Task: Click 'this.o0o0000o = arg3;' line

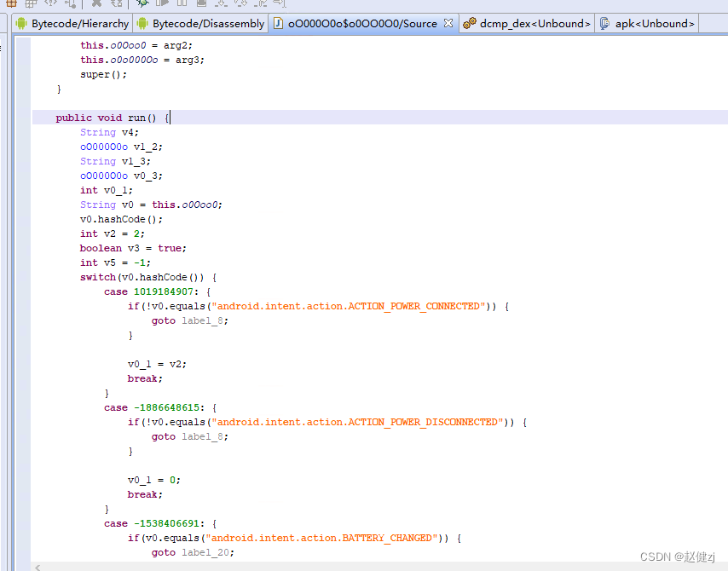Action: (142, 60)
